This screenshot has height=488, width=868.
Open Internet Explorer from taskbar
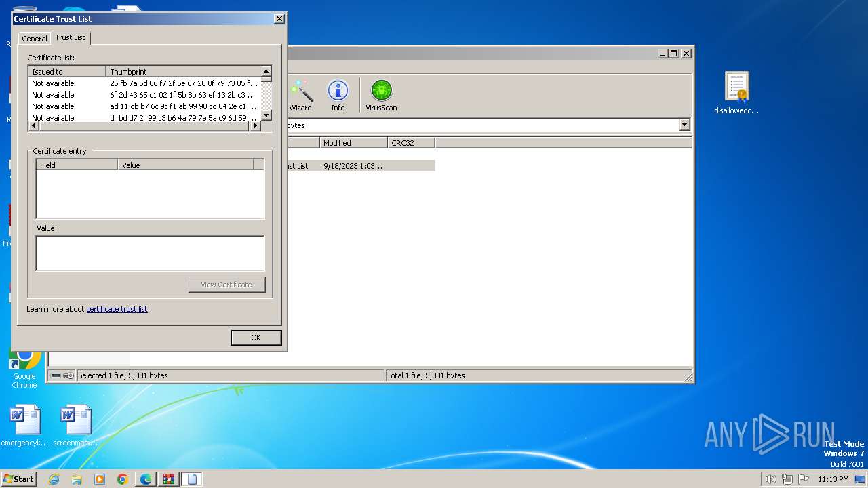pyautogui.click(x=54, y=479)
